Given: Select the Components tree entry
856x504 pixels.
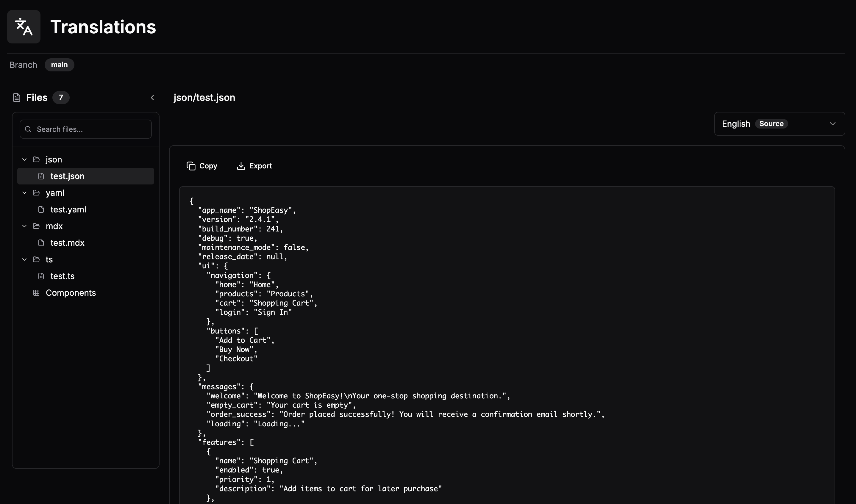Looking at the screenshot, I should point(71,293).
